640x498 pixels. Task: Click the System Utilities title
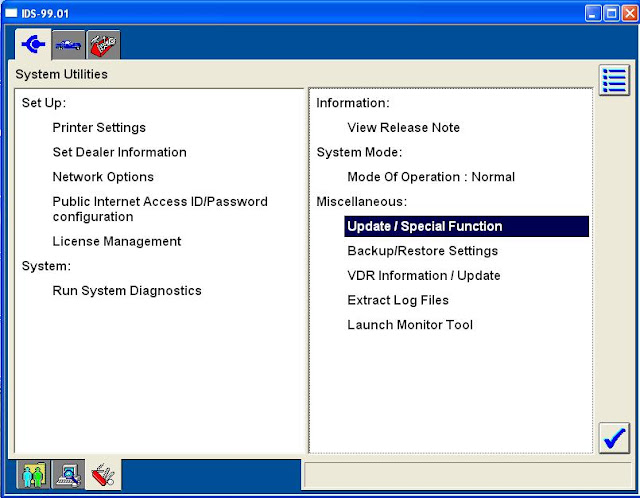tap(62, 74)
